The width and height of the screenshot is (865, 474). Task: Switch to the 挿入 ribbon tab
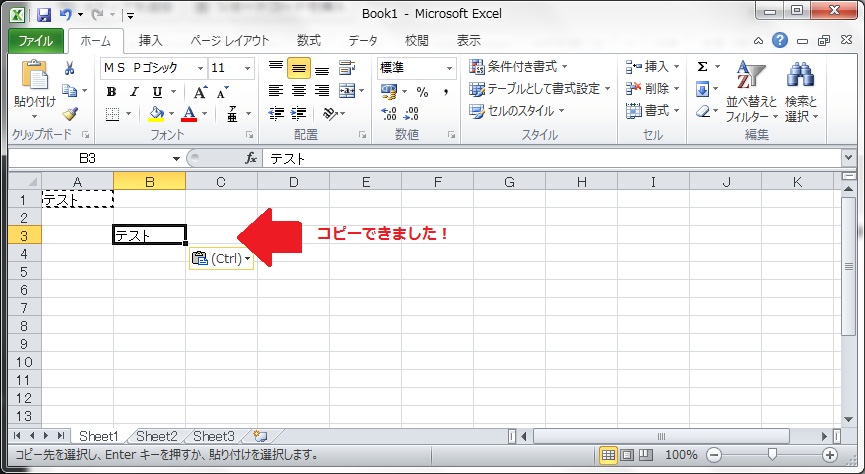(151, 41)
